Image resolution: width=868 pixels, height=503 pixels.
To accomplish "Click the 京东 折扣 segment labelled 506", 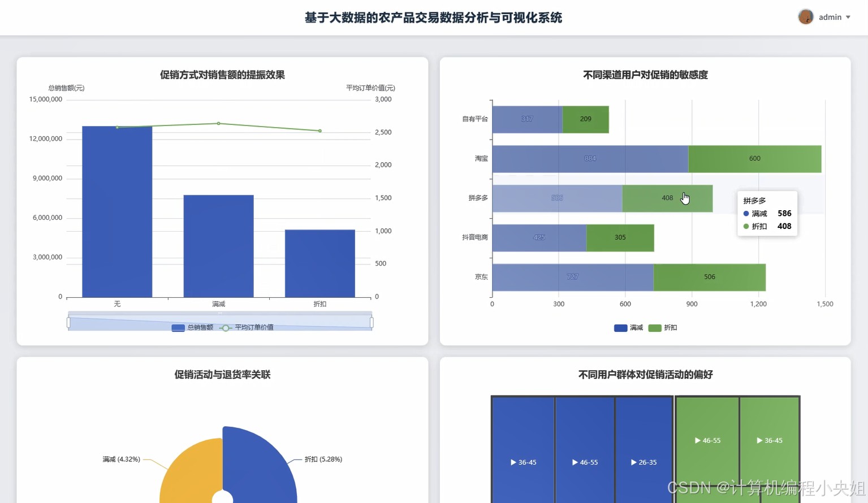I will 710,277.
